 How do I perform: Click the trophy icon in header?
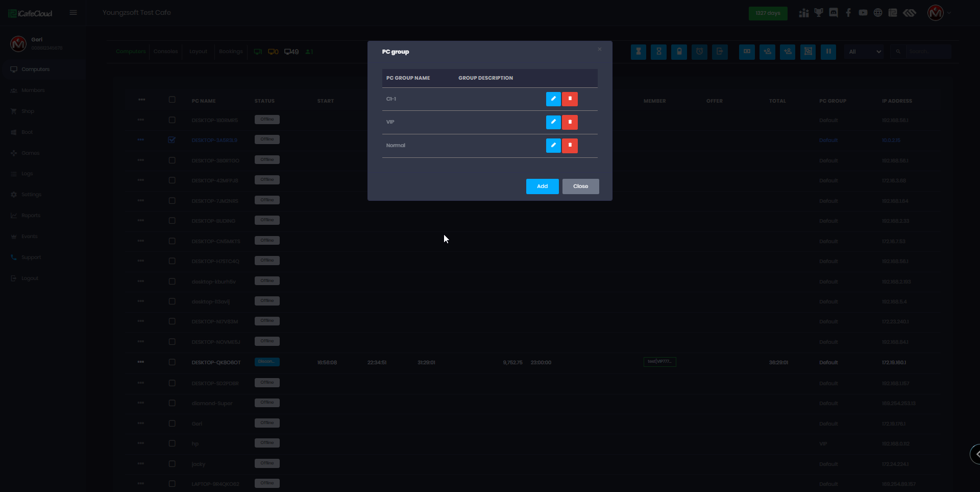click(x=819, y=13)
